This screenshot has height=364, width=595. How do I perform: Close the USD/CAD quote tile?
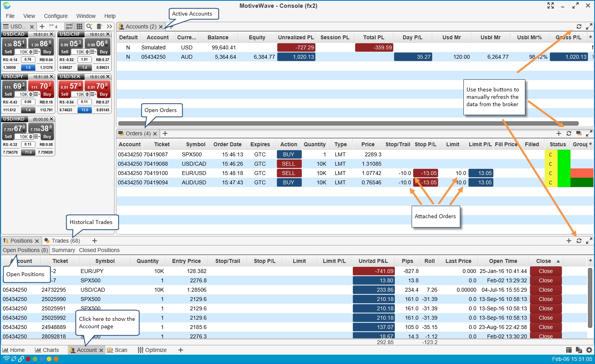click(x=51, y=34)
